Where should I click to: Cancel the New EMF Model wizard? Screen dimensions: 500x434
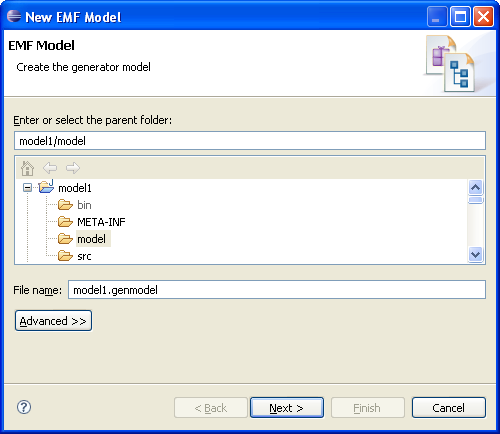tap(449, 408)
